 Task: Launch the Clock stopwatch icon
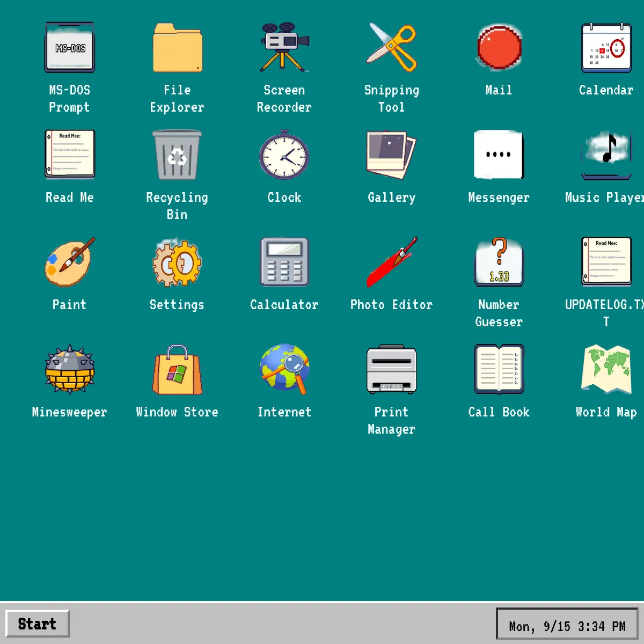284,155
